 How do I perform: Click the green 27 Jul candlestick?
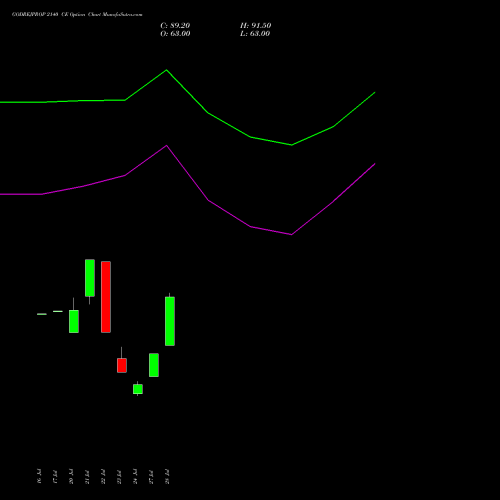click(154, 365)
